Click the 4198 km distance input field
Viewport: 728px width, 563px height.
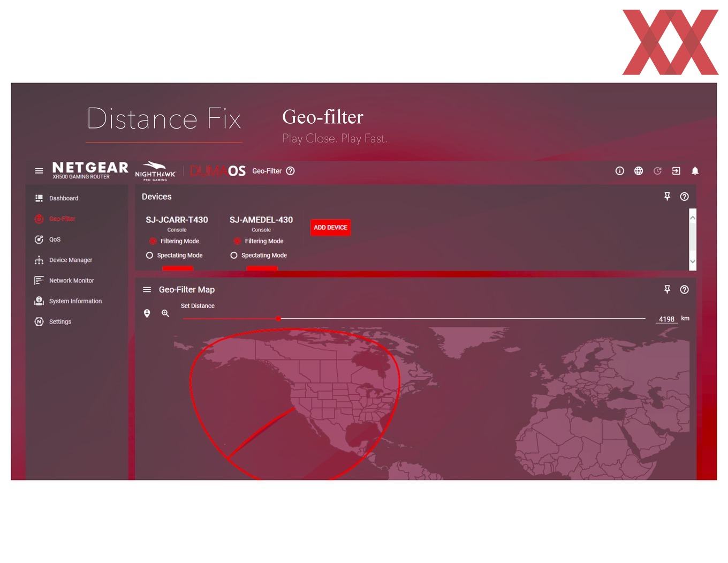(666, 319)
